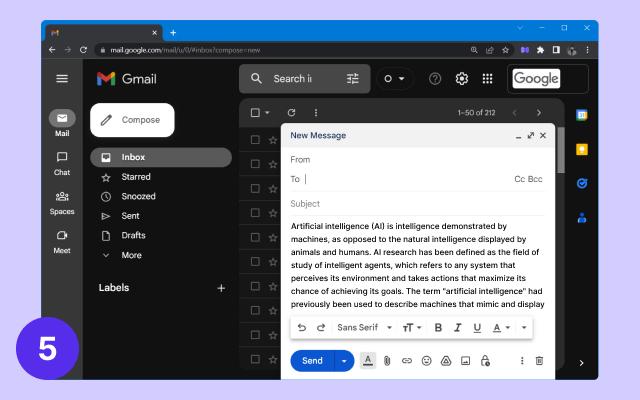This screenshot has height=400, width=640.
Task: Redo the last edit in compose
Action: point(321,328)
